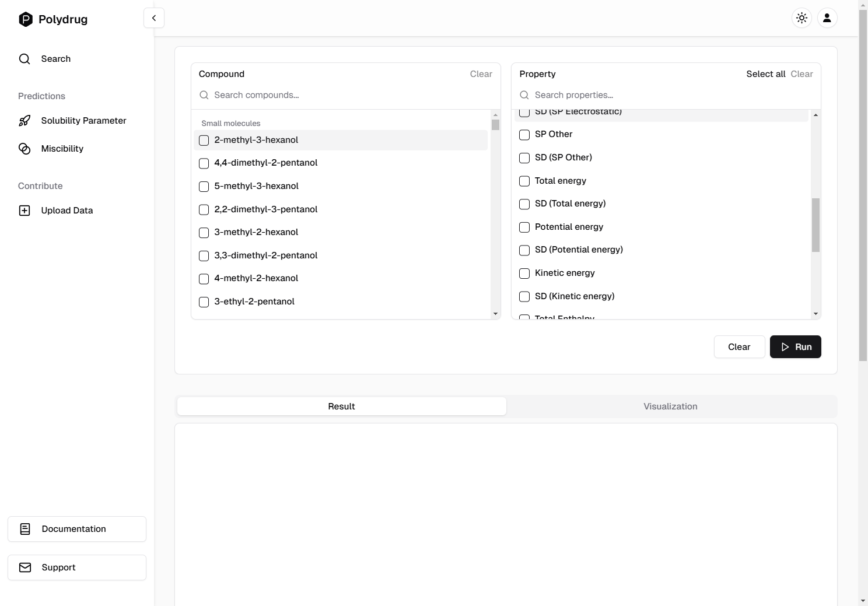The height and width of the screenshot is (606, 868).
Task: Toggle the light/dark theme sun icon
Action: coord(801,18)
